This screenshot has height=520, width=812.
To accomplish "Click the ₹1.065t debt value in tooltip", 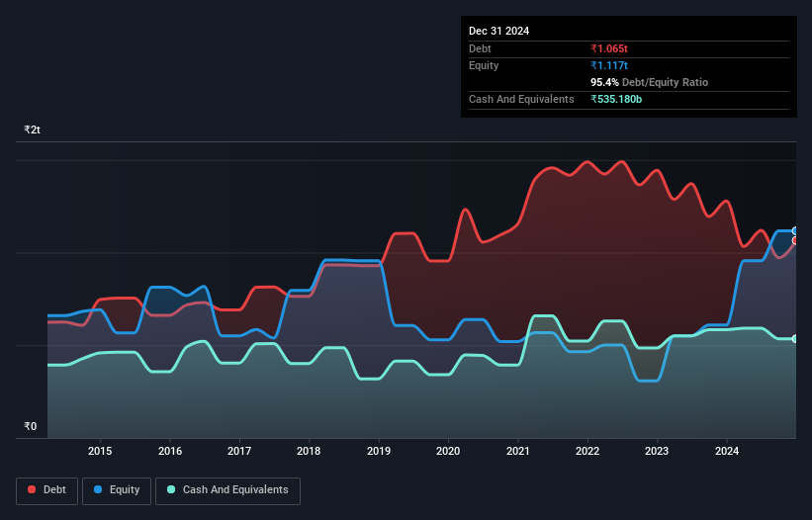I will (609, 48).
